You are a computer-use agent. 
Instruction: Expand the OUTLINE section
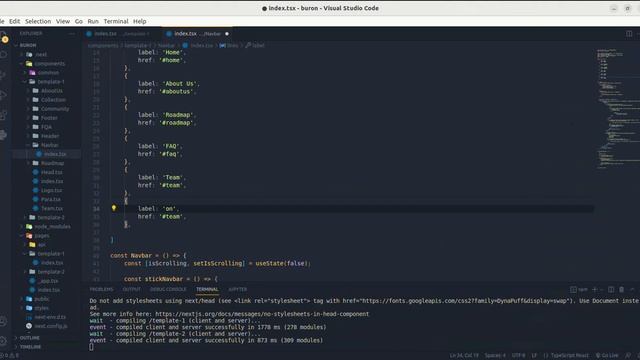coord(30,338)
